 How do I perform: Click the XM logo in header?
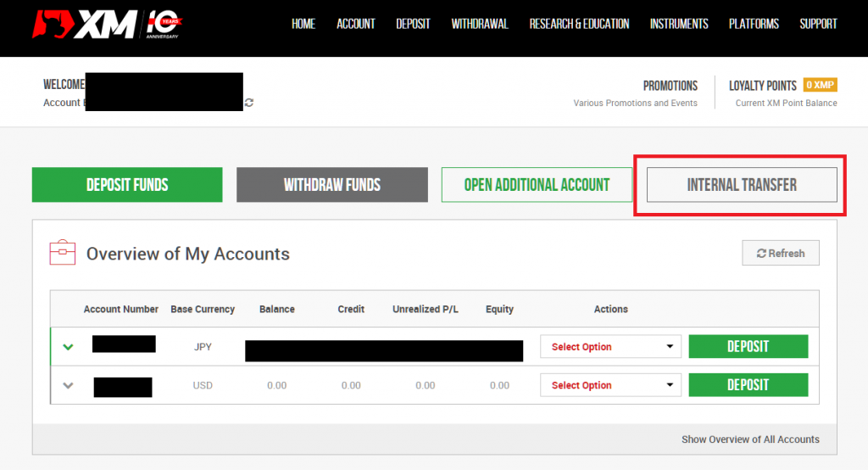[85, 25]
